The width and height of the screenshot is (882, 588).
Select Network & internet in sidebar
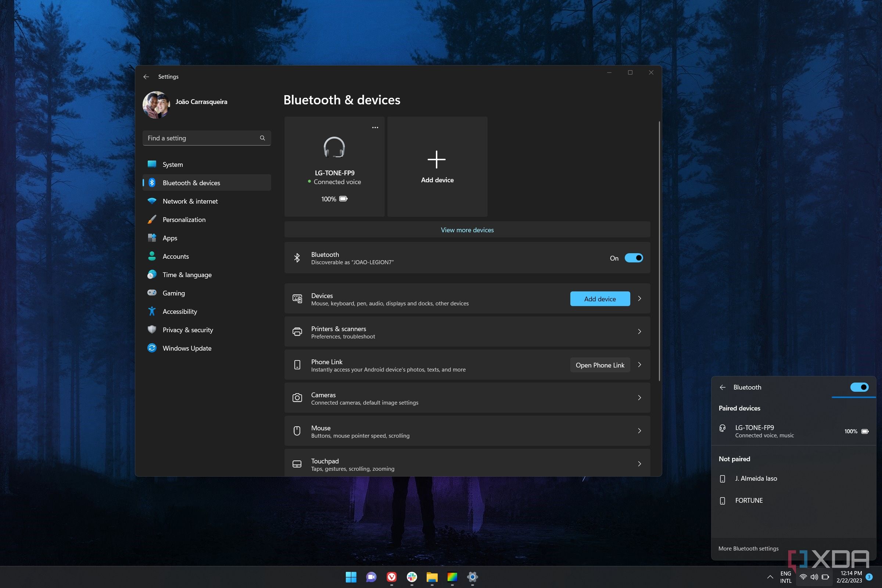[x=190, y=201]
